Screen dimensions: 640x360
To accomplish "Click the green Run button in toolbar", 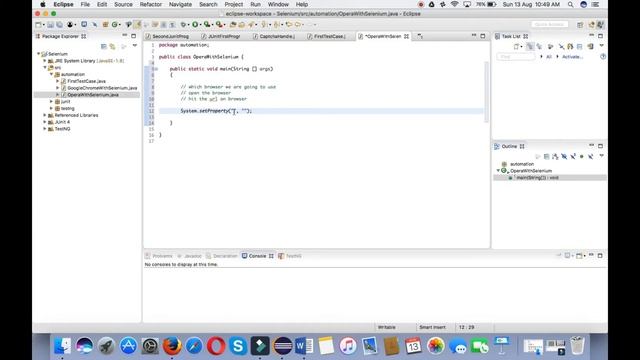I will (195, 24).
